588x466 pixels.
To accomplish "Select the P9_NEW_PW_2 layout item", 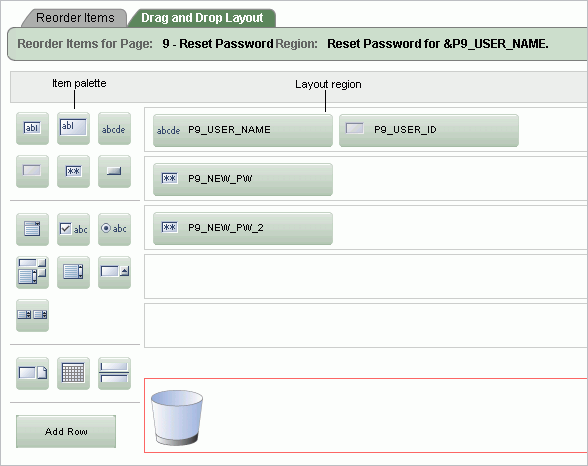I will pyautogui.click(x=243, y=228).
